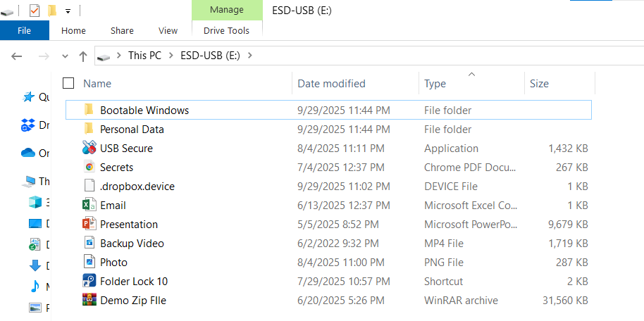Image resolution: width=644 pixels, height=321 pixels.
Task: Switch to the Home ribbon tab
Action: click(73, 30)
